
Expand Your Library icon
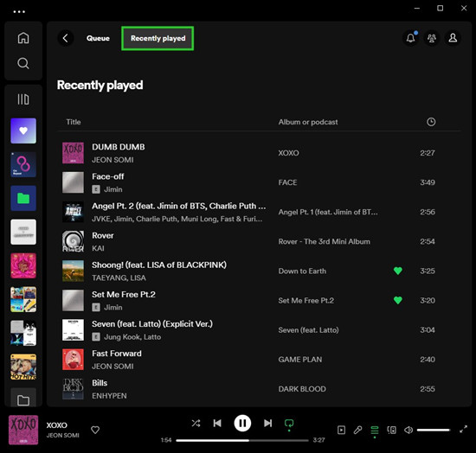(23, 99)
